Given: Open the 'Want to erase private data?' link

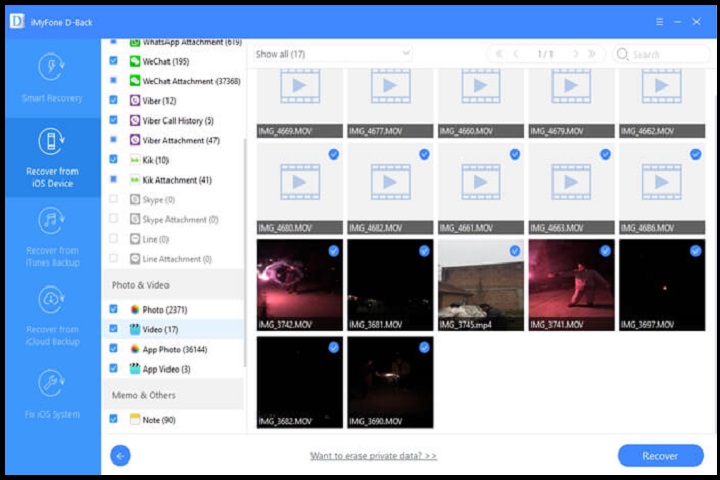Looking at the screenshot, I should point(373,456).
